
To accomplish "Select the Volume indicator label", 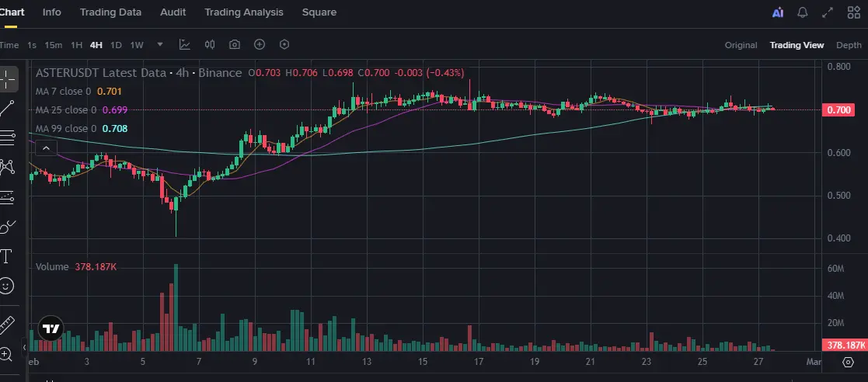I will [x=52, y=267].
